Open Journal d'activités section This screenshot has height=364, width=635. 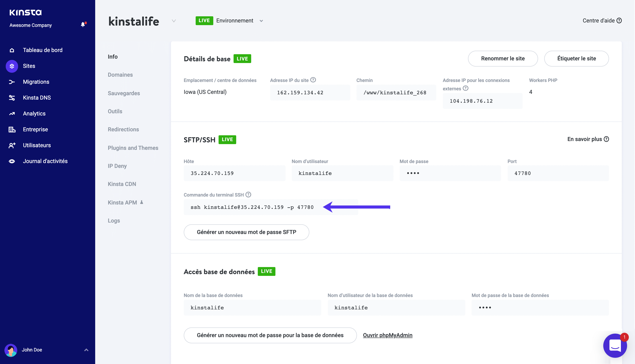(45, 161)
